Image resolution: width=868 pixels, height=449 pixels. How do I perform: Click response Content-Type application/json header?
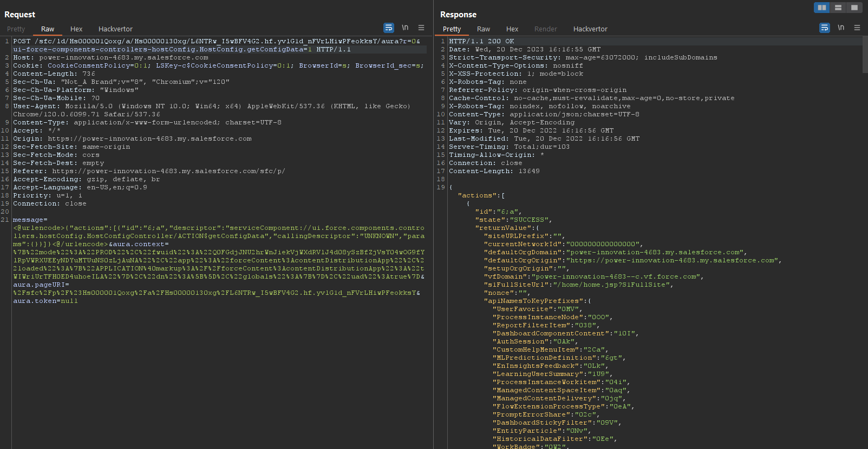[x=544, y=114]
